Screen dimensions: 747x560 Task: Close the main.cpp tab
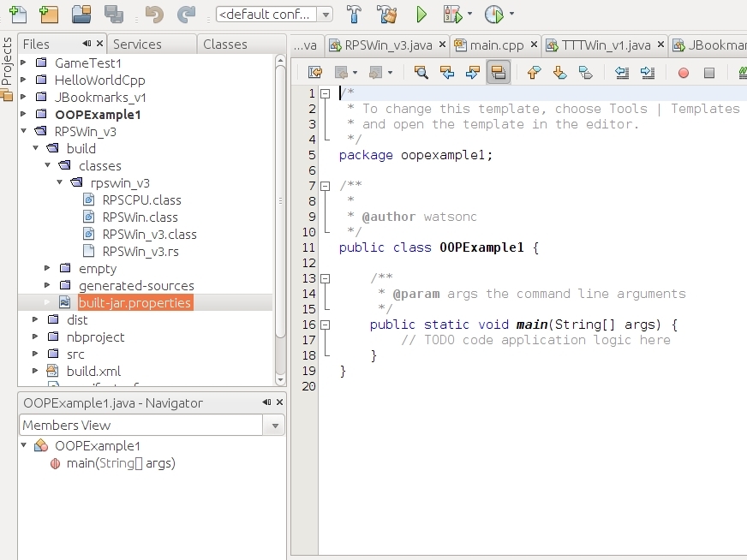point(534,45)
